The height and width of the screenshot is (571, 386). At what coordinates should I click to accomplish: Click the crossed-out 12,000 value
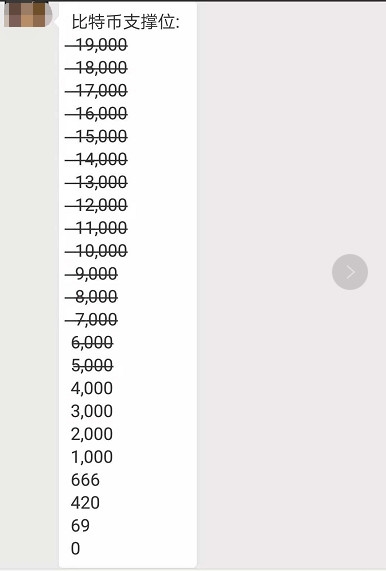pyautogui.click(x=96, y=205)
